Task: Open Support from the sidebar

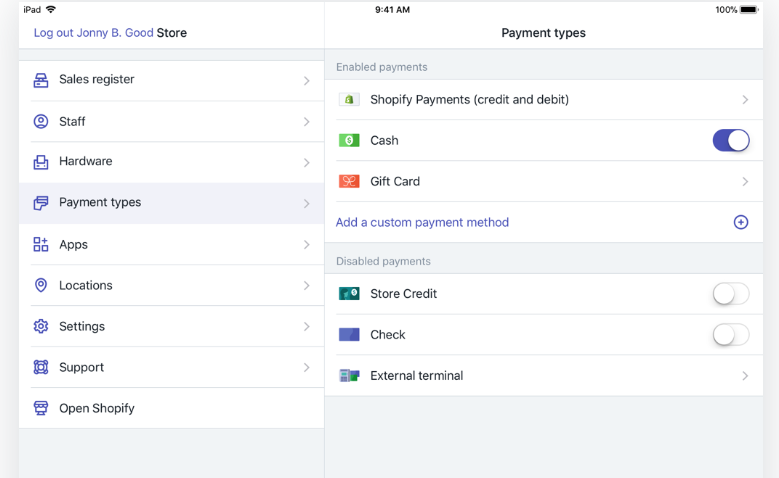Action: (171, 367)
